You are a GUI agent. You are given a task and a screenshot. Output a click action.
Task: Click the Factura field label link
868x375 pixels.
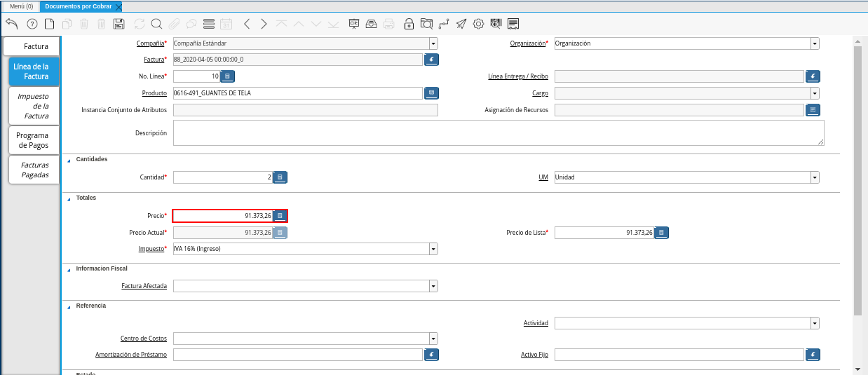[154, 60]
